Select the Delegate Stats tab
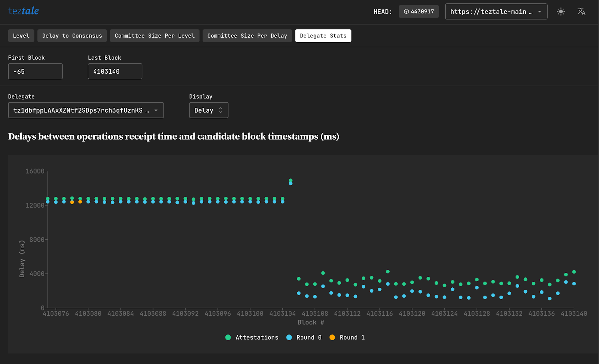The image size is (599, 364). point(323,36)
